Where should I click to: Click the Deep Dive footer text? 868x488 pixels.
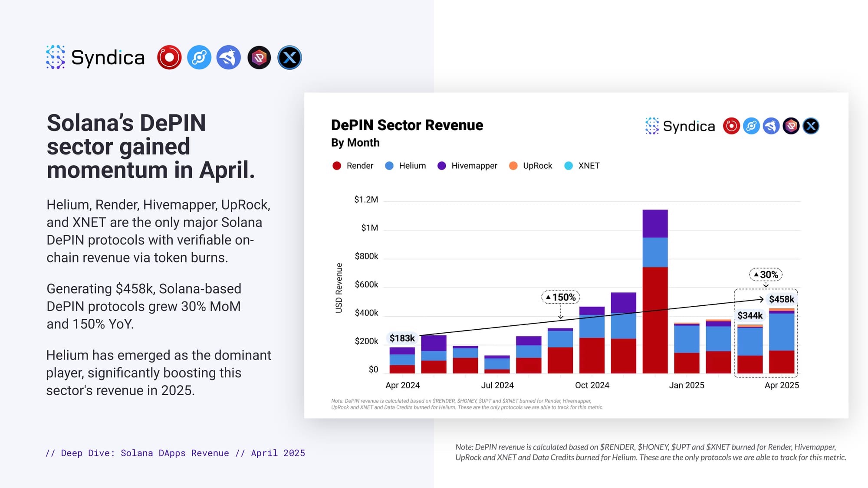(175, 453)
